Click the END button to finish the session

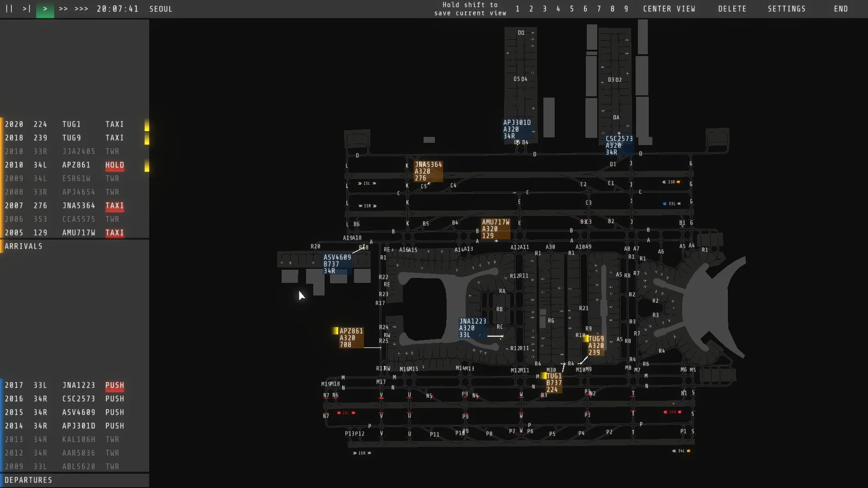(x=841, y=9)
